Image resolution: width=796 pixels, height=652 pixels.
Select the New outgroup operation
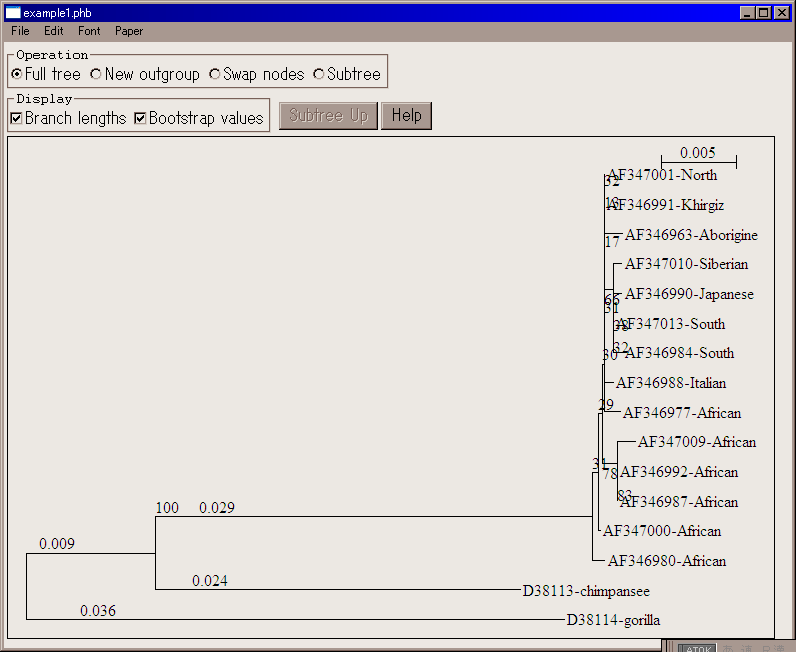tap(96, 74)
